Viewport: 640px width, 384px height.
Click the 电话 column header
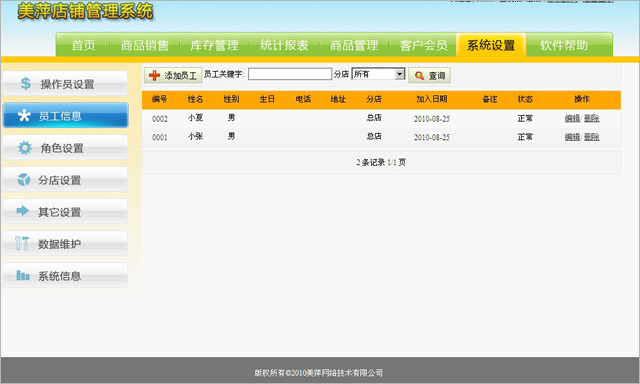pos(303,99)
